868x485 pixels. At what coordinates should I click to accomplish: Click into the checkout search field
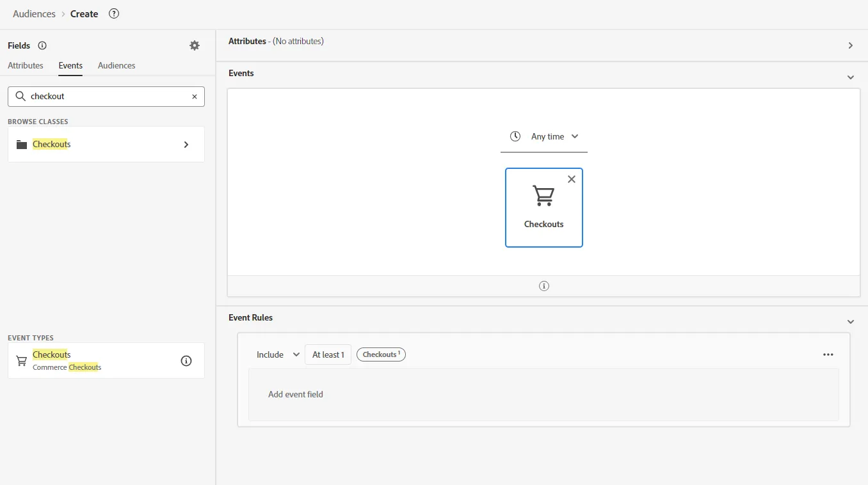click(106, 97)
